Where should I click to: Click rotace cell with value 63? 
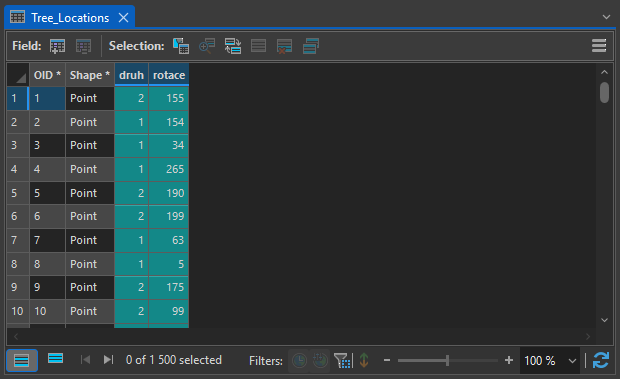tap(169, 240)
